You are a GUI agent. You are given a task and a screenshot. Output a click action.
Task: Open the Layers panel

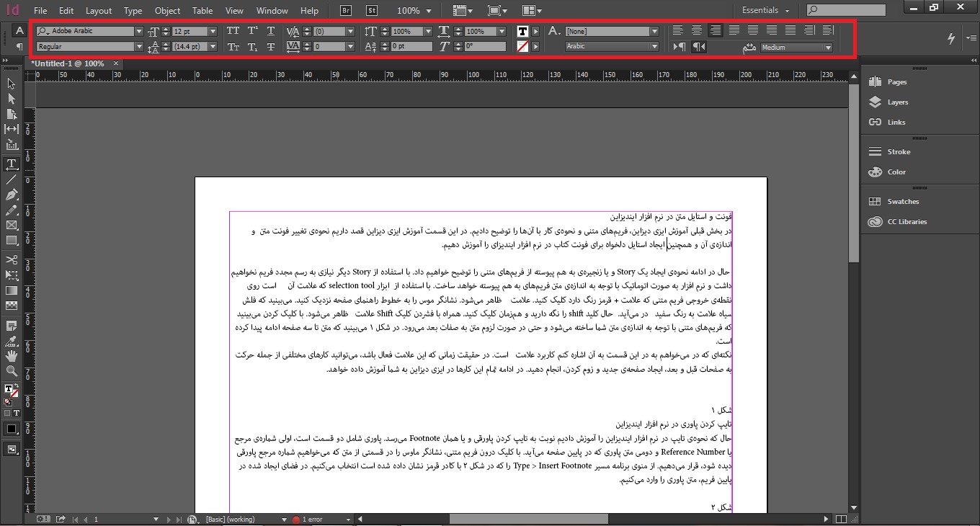coord(898,102)
